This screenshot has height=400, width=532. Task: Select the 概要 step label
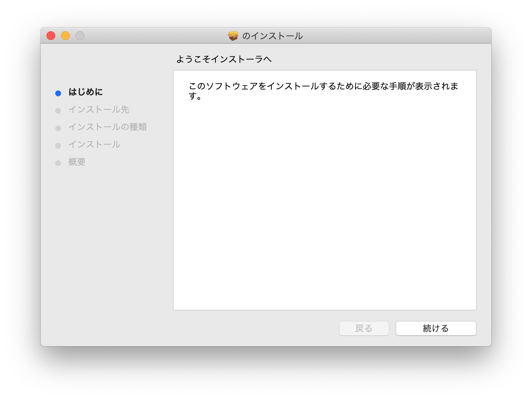click(77, 162)
